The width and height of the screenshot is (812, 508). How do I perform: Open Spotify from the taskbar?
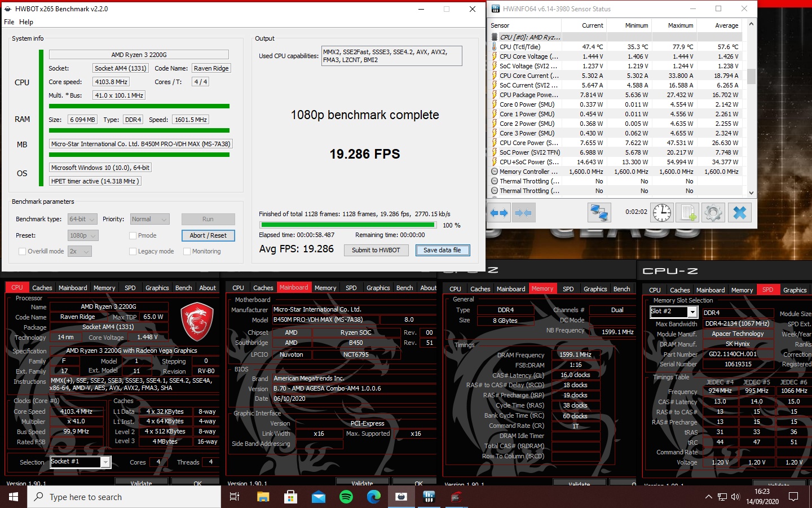pyautogui.click(x=346, y=497)
